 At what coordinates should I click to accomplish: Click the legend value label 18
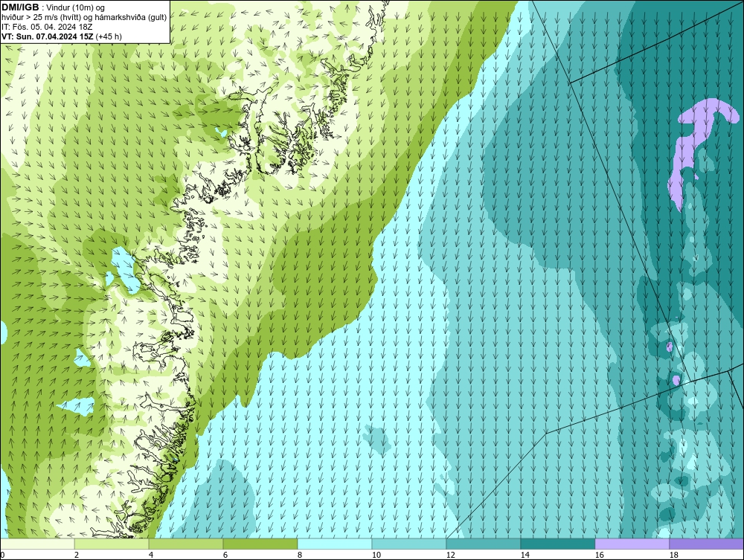(673, 556)
